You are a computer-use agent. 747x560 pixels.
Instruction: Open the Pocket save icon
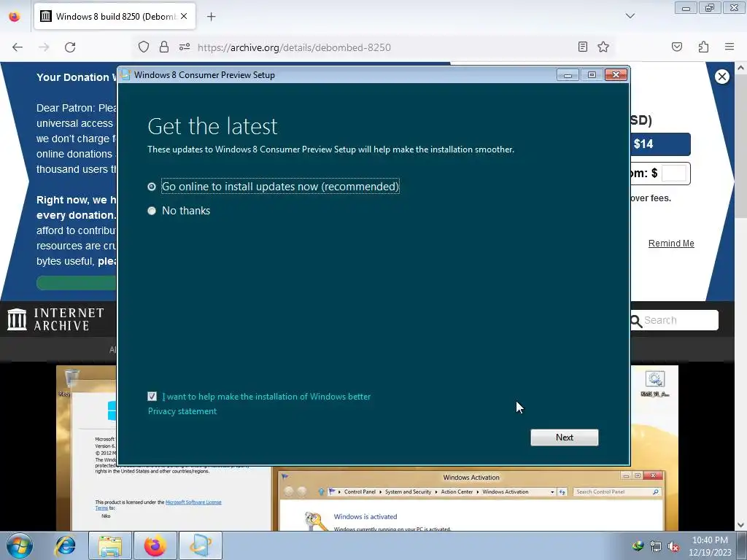[677, 47]
